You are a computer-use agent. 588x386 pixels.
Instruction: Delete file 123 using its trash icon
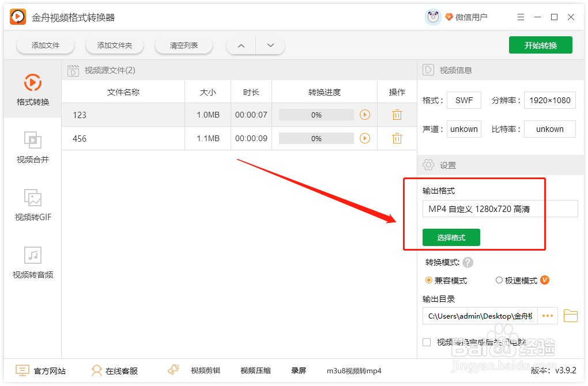coord(397,115)
